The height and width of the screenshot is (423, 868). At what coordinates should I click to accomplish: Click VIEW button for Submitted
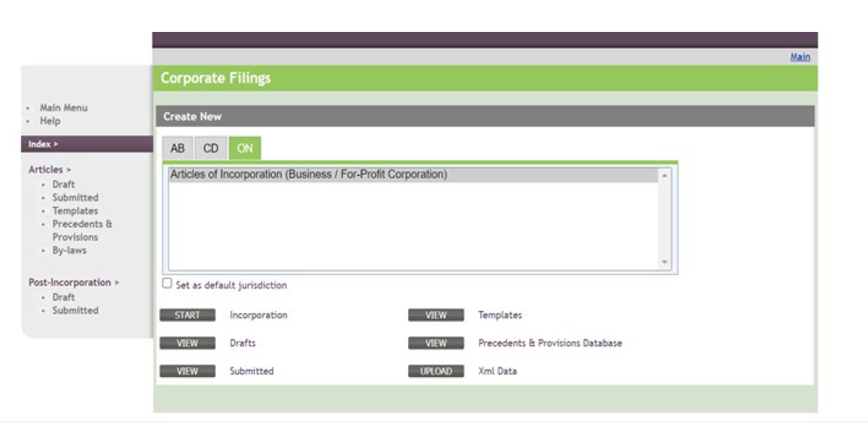[187, 372]
